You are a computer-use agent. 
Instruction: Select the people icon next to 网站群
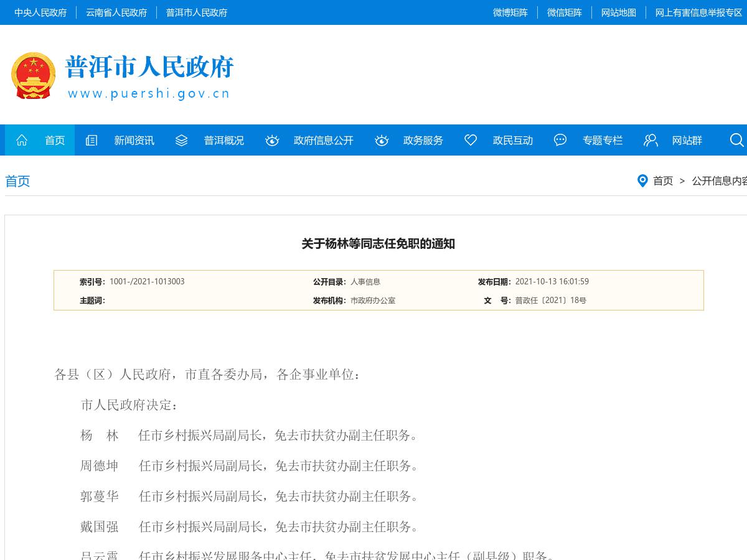(651, 140)
